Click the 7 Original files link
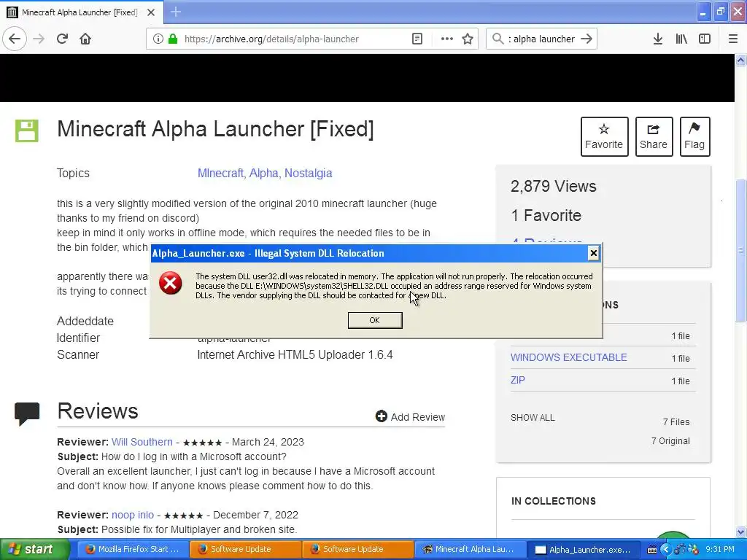This screenshot has height=560, width=747. tap(670, 441)
